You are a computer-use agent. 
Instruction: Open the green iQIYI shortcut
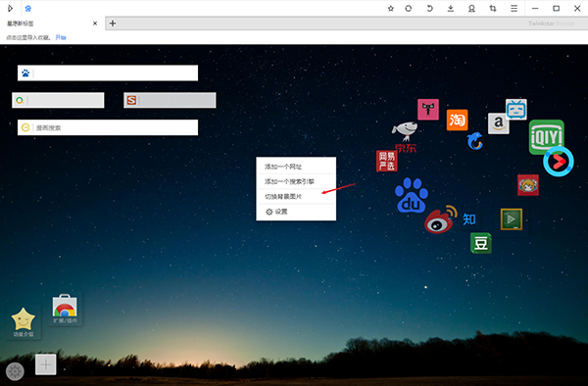[547, 137]
